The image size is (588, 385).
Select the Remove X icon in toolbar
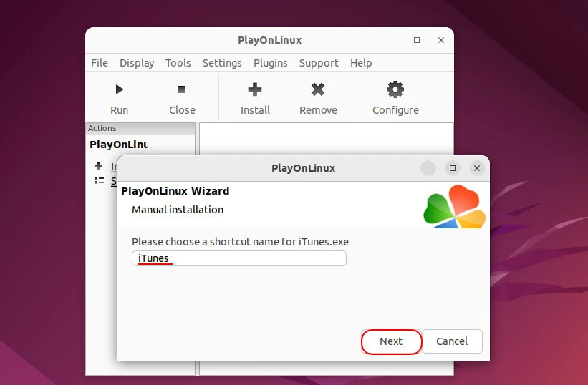click(x=318, y=89)
